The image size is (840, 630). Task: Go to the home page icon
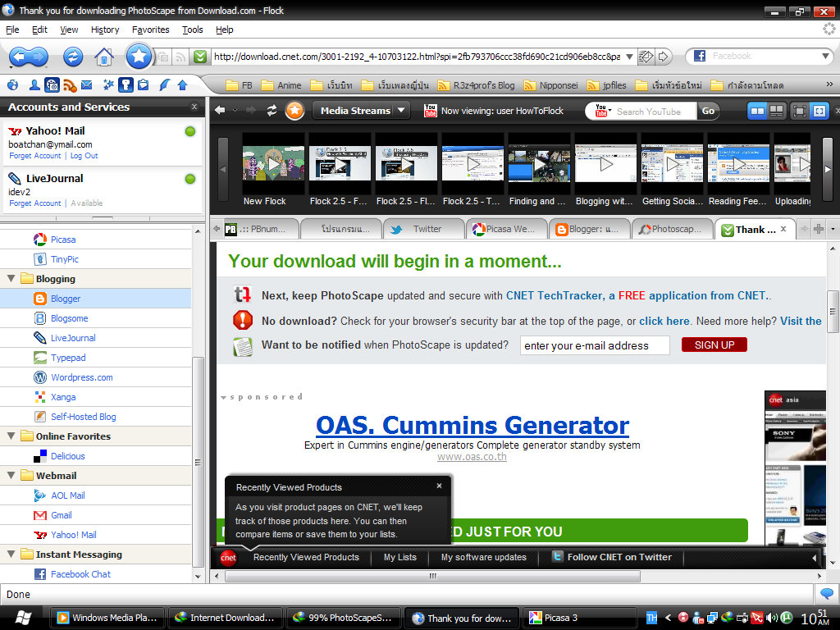click(104, 57)
